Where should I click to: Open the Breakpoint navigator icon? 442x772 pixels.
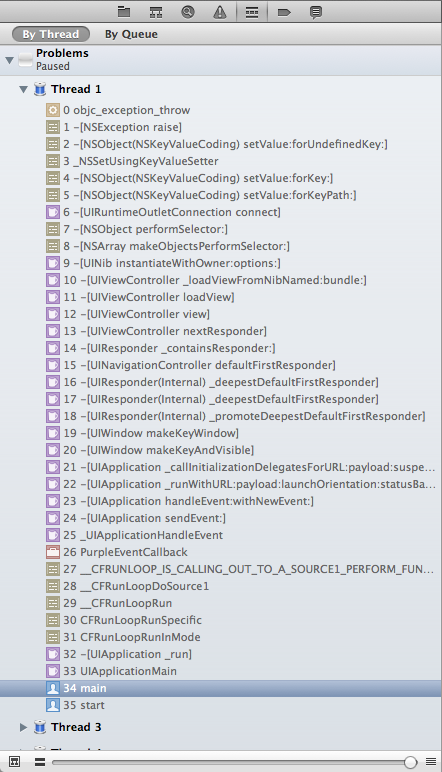[x=284, y=11]
